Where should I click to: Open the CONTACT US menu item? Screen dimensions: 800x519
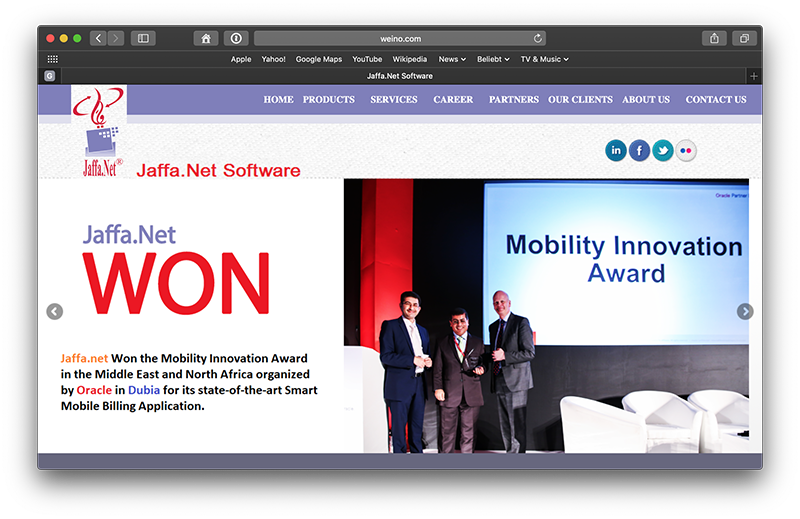coord(716,100)
